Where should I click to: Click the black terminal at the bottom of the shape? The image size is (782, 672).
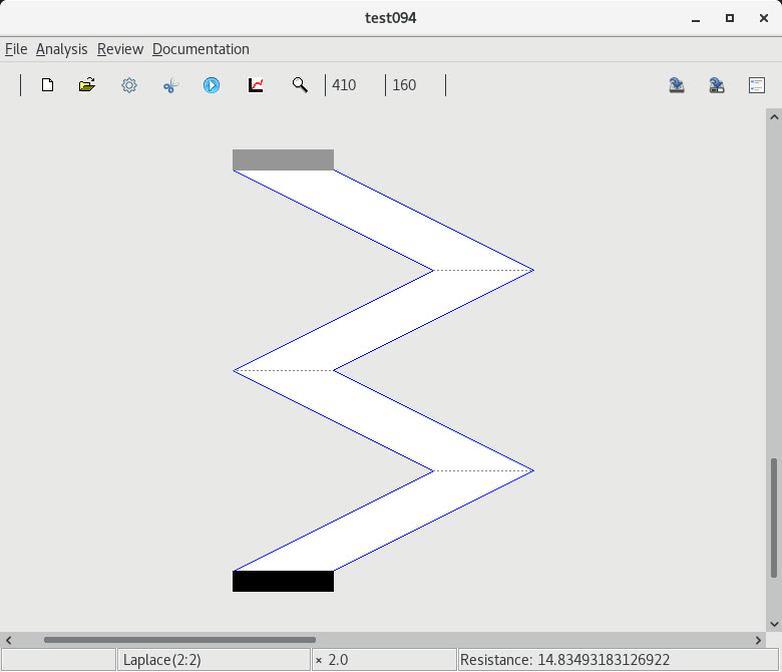[x=283, y=581]
